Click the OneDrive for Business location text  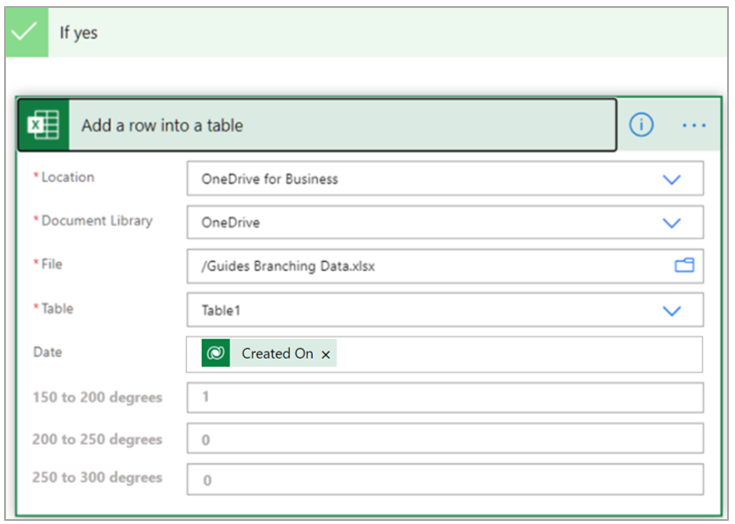coord(270,179)
